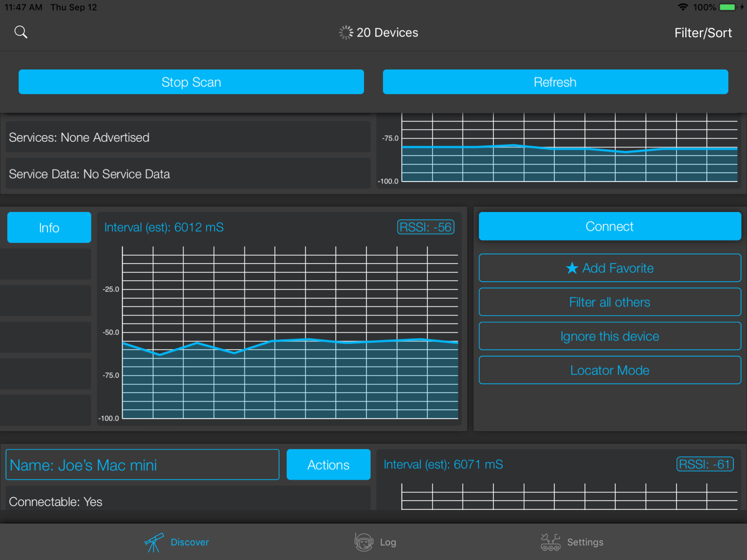Tap Filter all others
Screen dimensions: 747x560
point(609,302)
